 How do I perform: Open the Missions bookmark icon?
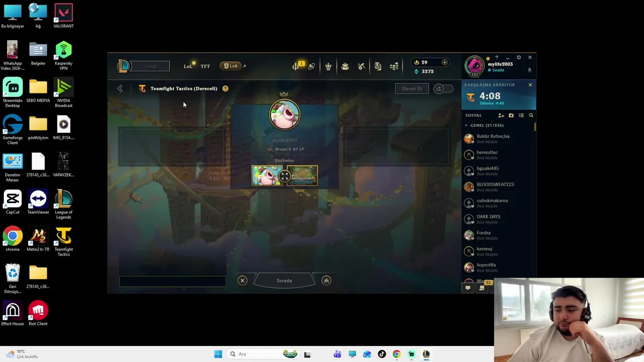pos(378,66)
